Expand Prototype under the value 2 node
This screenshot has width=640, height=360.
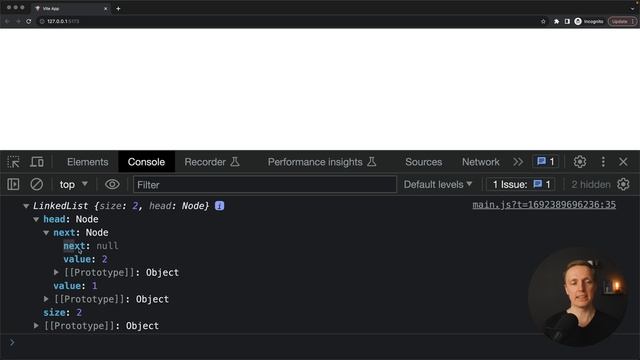[56, 272]
